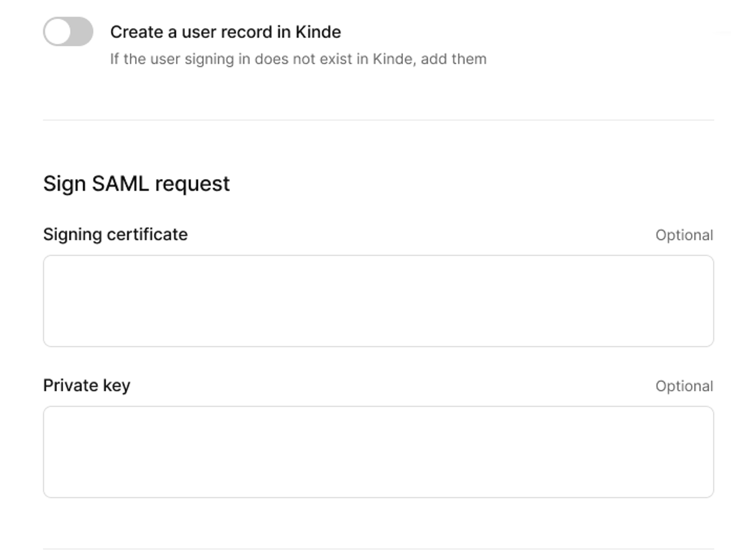Click the Signing certificate label
Screen dimensions: 731x560
tap(115, 234)
